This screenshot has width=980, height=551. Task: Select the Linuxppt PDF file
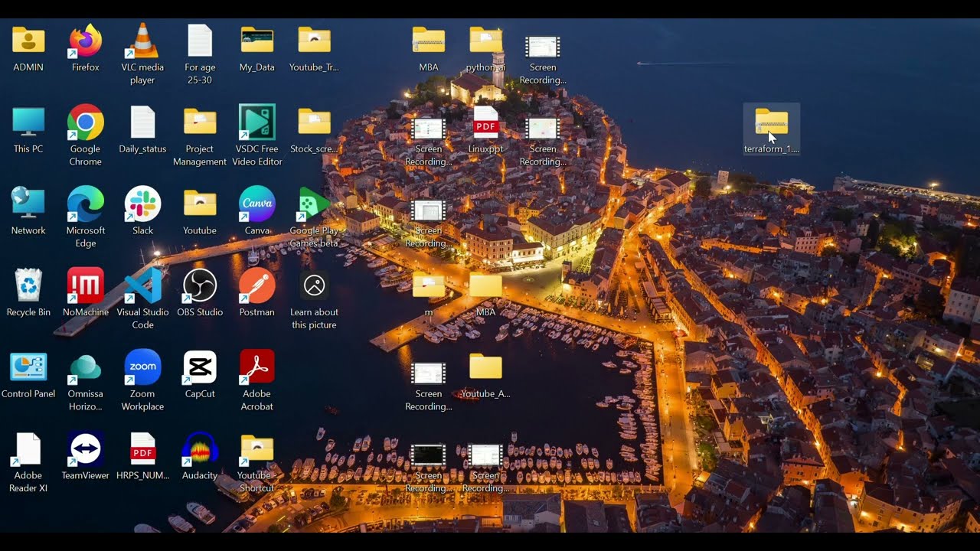[x=485, y=130]
